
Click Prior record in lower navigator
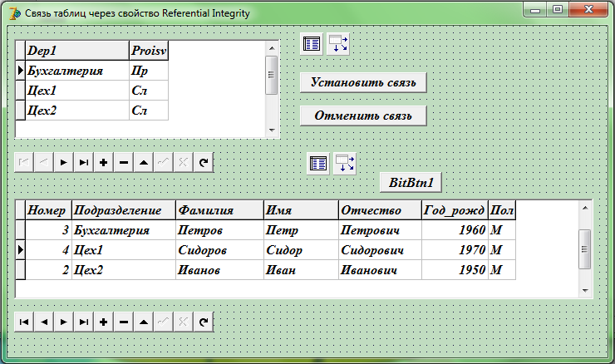coord(43,322)
